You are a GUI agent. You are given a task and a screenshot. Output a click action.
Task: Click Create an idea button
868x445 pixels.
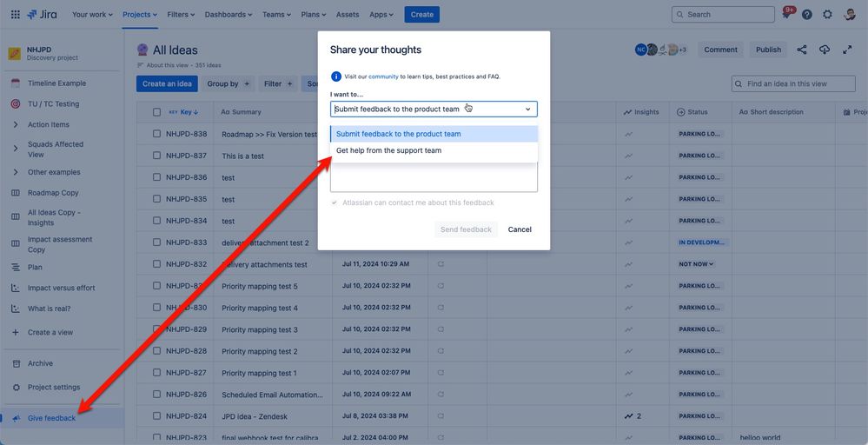[167, 83]
